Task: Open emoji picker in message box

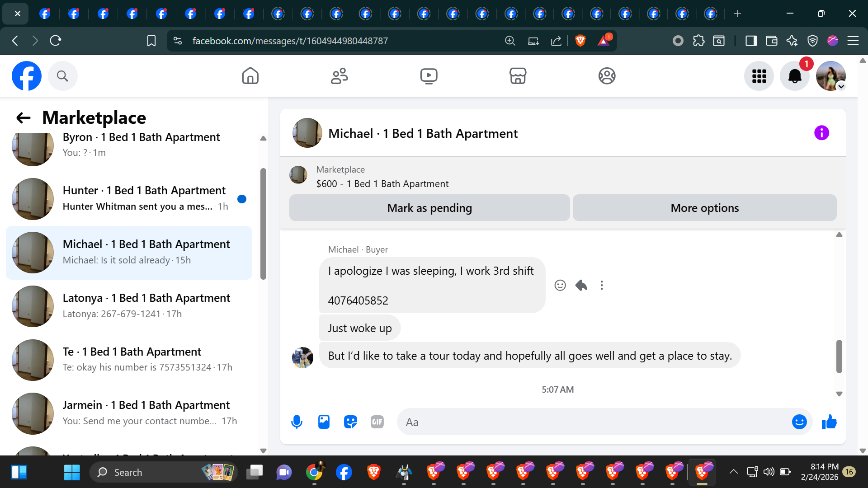Action: point(799,422)
